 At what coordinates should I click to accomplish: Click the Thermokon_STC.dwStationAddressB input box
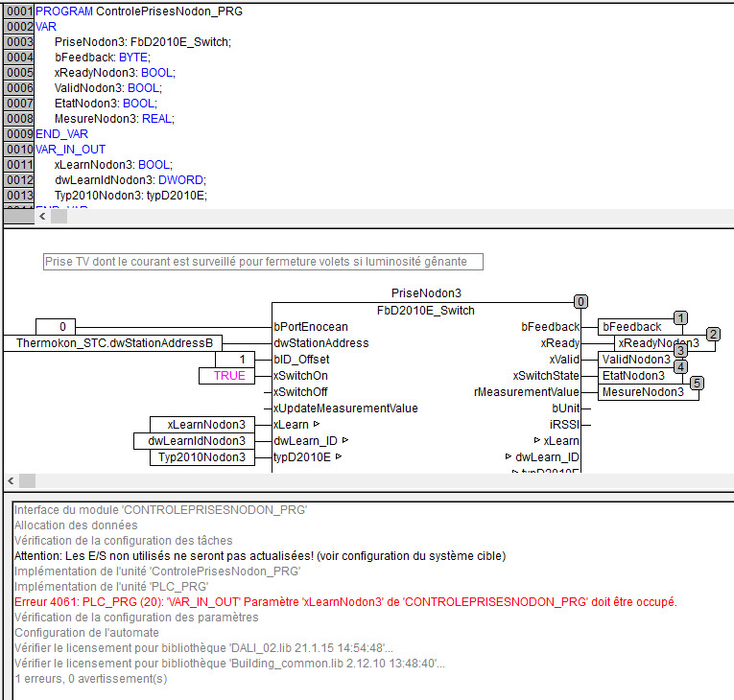tap(113, 343)
